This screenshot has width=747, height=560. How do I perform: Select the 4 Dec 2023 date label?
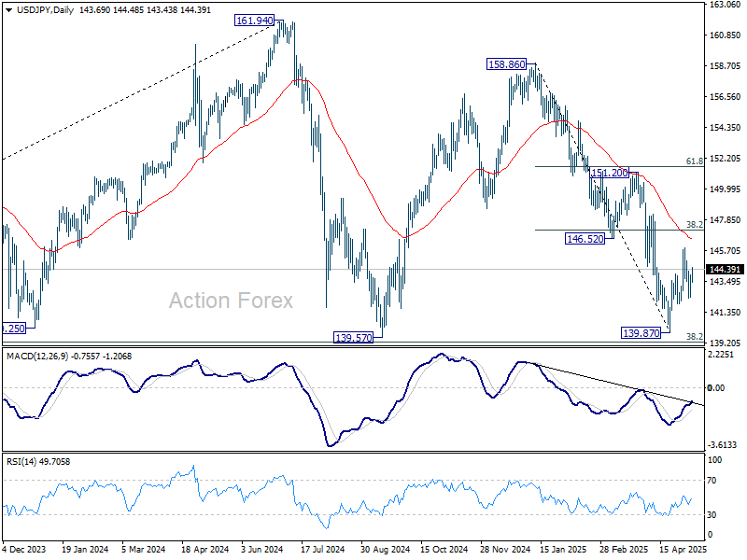tap(25, 551)
